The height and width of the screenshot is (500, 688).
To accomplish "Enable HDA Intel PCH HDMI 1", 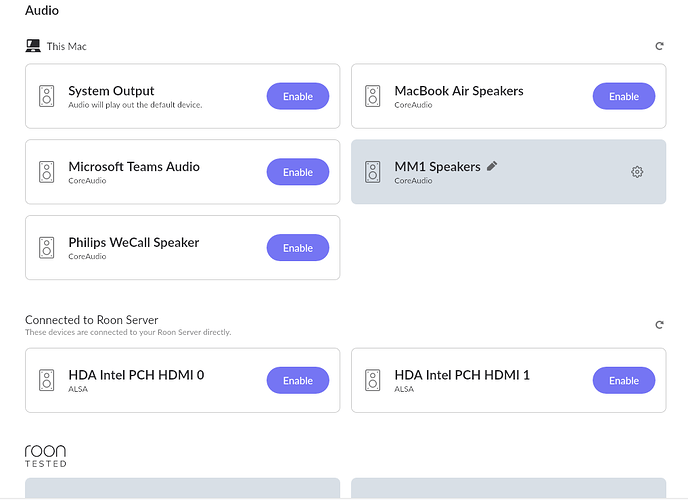I will (624, 381).
